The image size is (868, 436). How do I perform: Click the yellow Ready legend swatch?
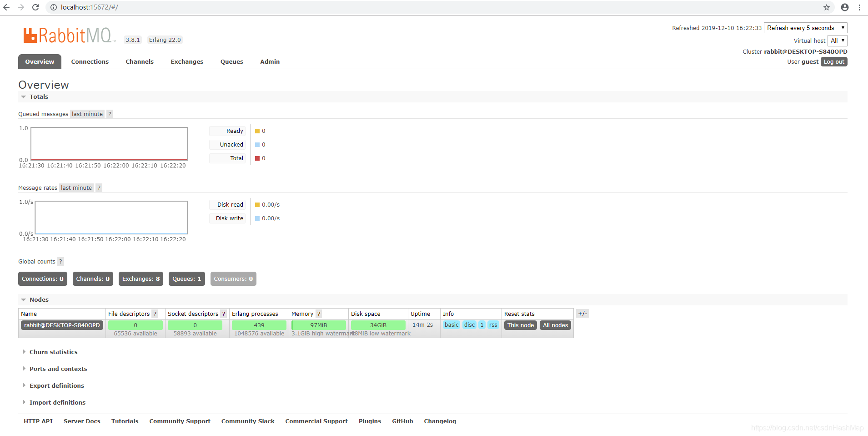click(257, 131)
